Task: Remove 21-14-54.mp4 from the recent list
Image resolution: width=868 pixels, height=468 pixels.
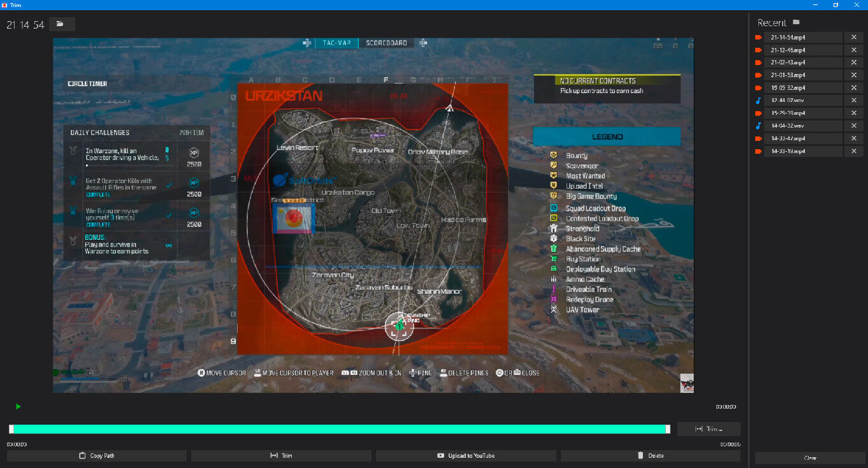Action: [854, 37]
